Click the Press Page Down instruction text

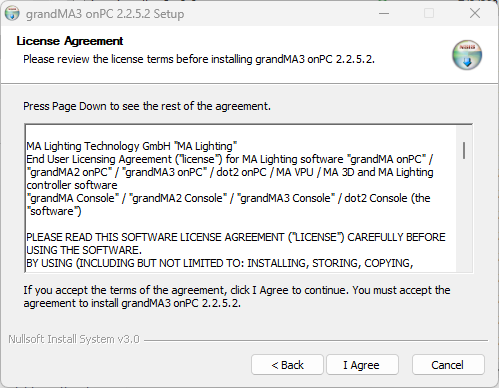coord(147,106)
